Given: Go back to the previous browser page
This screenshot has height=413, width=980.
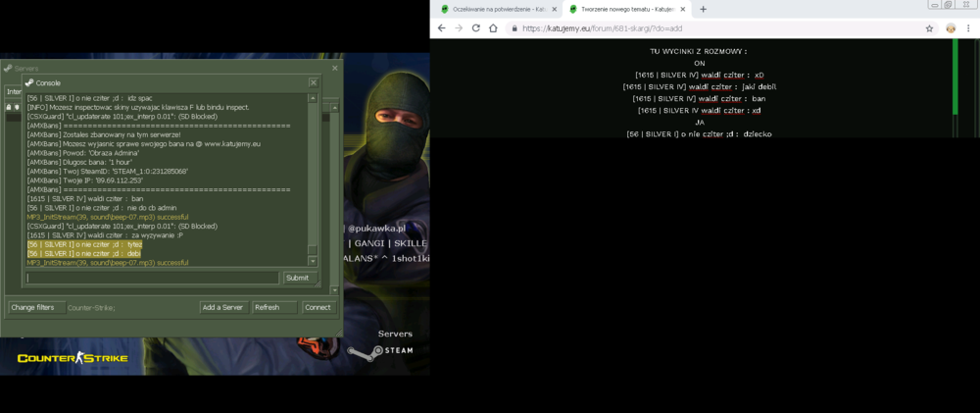Looking at the screenshot, I should click(x=441, y=28).
